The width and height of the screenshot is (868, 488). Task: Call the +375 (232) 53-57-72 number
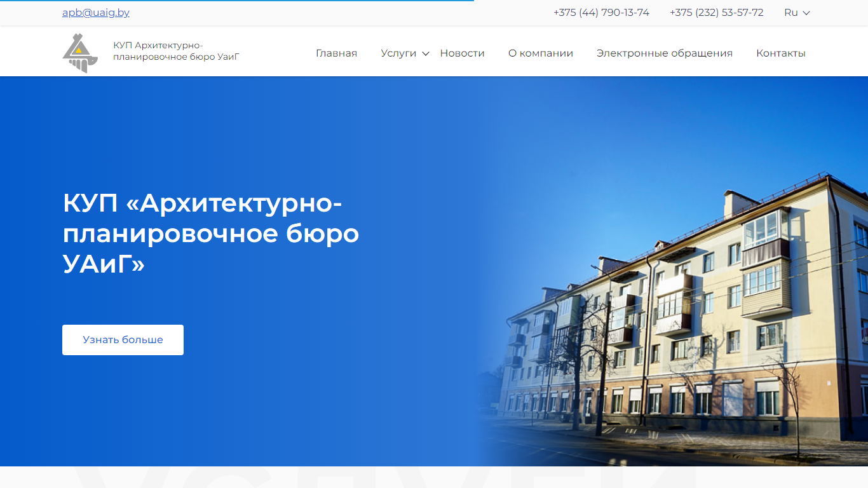click(716, 13)
